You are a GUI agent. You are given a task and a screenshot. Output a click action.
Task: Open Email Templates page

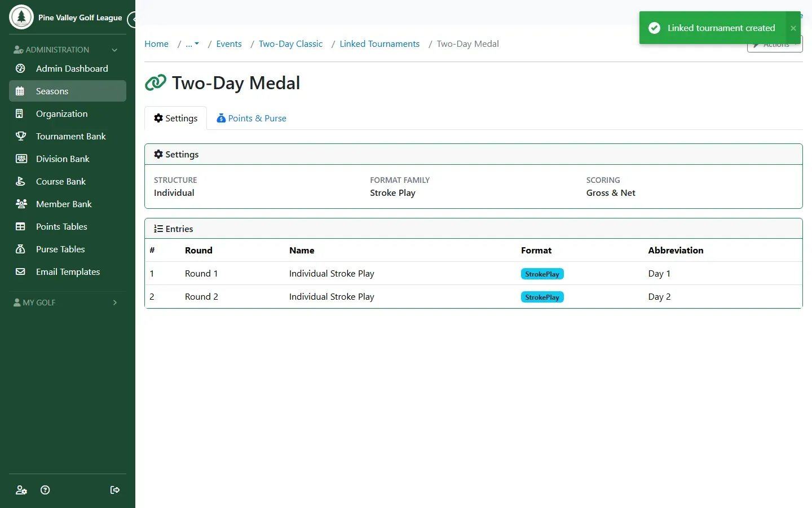pyautogui.click(x=68, y=271)
